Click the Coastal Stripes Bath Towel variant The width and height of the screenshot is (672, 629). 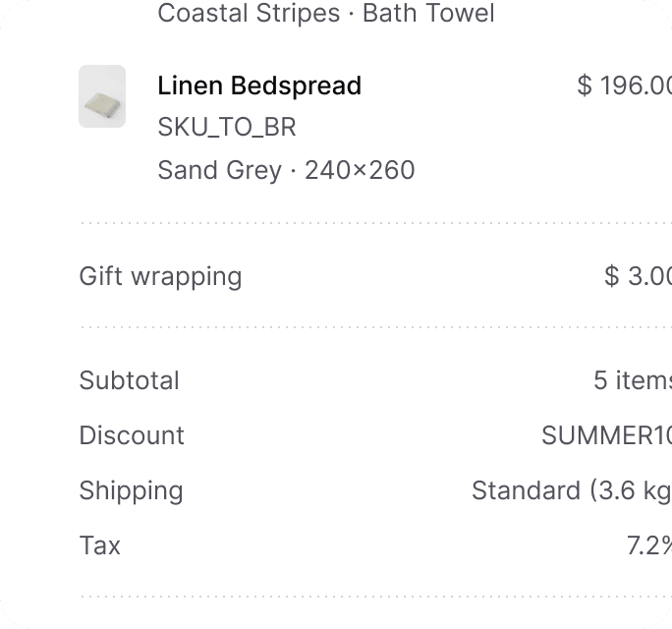[x=326, y=13]
